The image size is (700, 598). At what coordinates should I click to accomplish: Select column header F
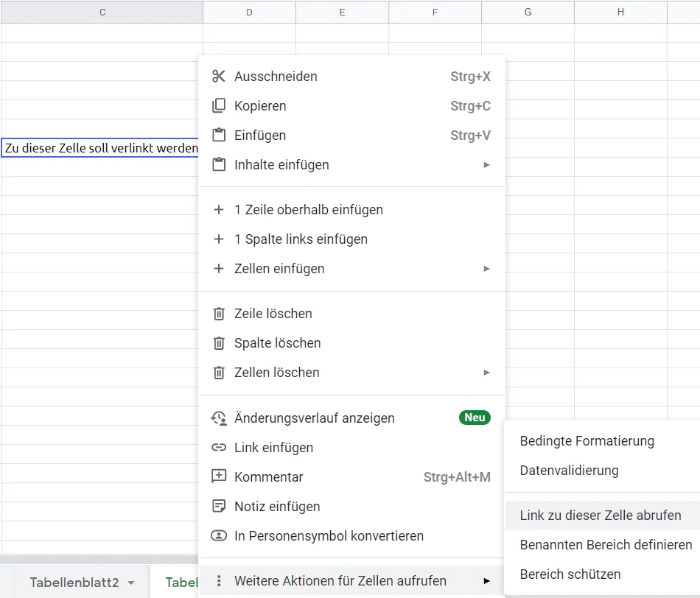coord(435,12)
